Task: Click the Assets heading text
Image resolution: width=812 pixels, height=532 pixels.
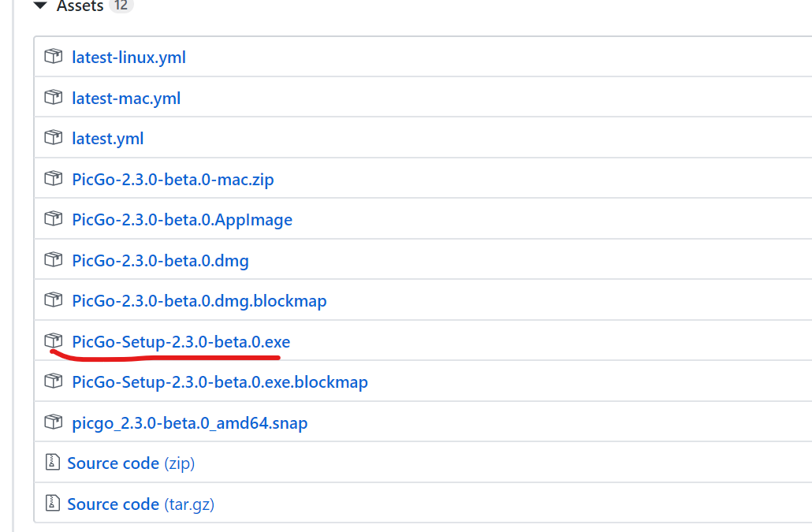Action: (x=80, y=6)
